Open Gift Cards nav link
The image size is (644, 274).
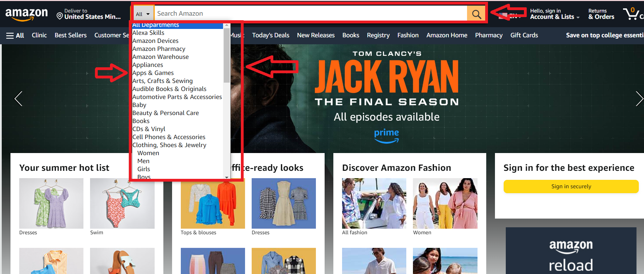524,35
